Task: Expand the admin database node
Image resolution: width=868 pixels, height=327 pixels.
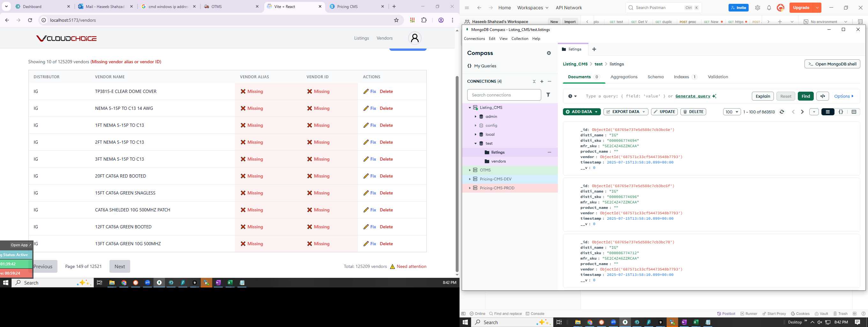Action: [475, 117]
